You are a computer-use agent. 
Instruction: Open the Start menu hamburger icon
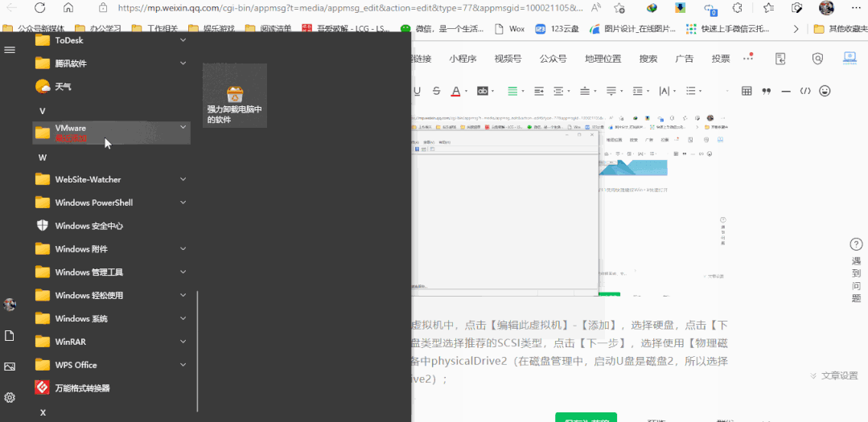pyautogui.click(x=10, y=50)
